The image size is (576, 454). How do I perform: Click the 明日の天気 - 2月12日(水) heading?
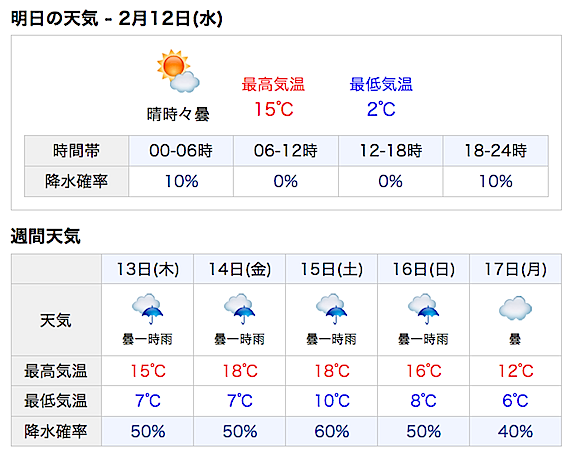(117, 18)
